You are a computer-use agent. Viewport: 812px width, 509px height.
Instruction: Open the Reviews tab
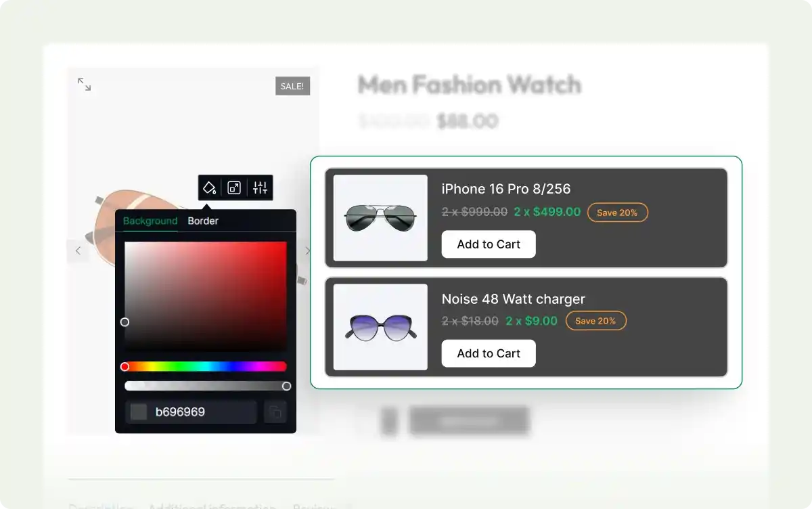pyautogui.click(x=313, y=506)
